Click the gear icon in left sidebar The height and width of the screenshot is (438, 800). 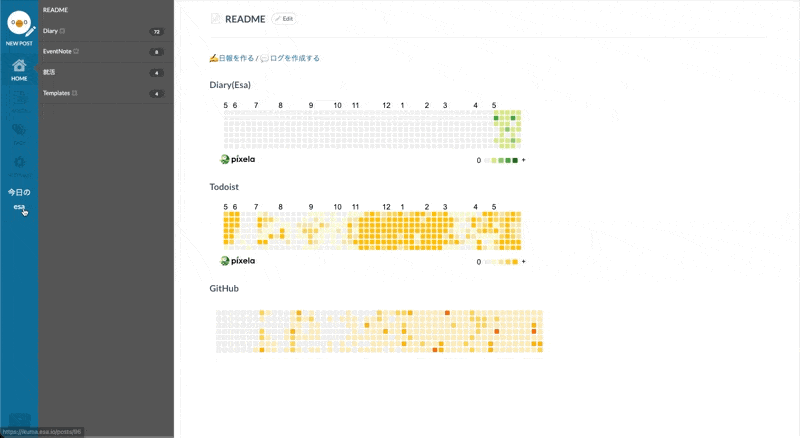pos(19,162)
